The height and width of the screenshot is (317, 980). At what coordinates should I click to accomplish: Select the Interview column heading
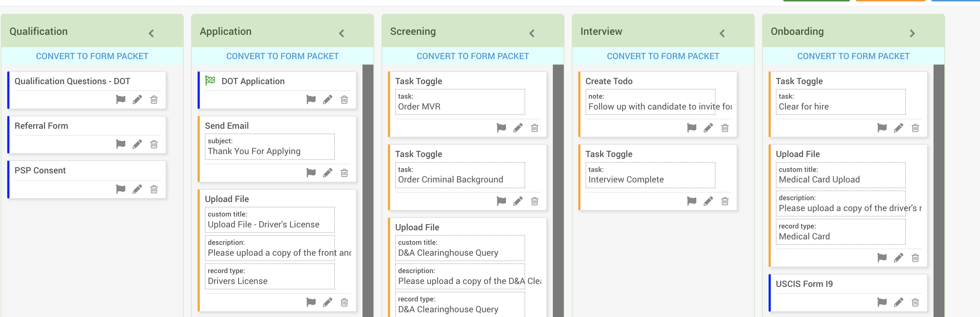[x=601, y=32]
